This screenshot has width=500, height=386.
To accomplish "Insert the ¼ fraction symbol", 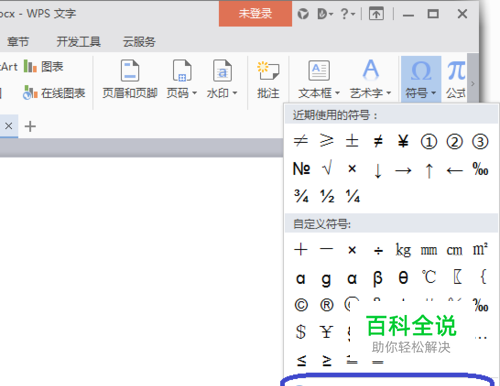I will [x=353, y=196].
